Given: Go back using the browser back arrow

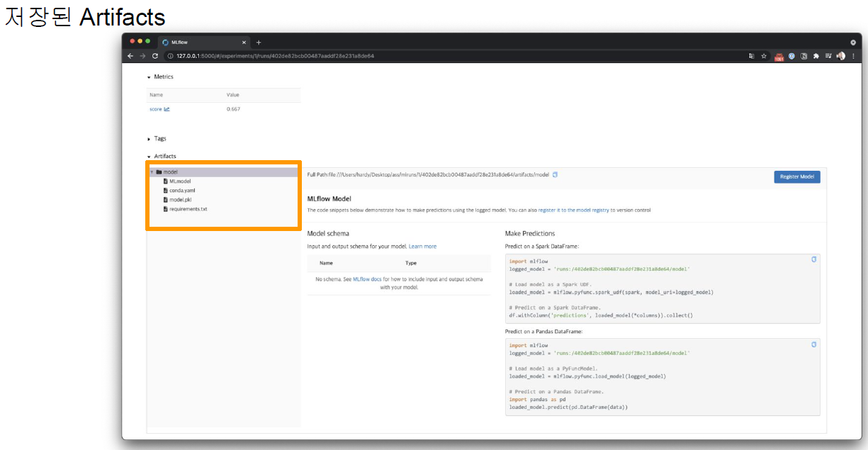Looking at the screenshot, I should 130,55.
